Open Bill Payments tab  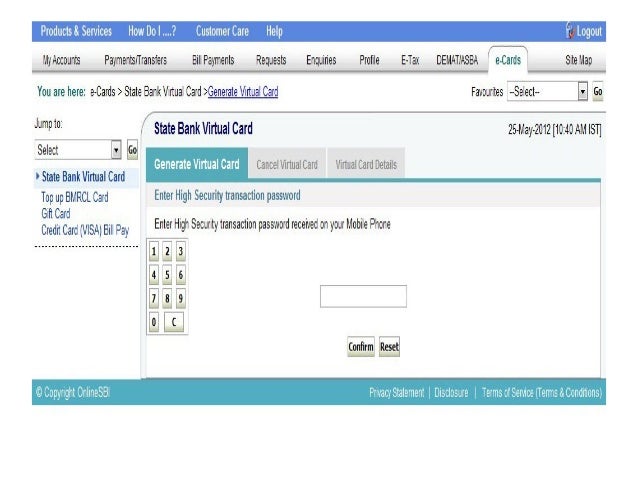click(x=213, y=60)
